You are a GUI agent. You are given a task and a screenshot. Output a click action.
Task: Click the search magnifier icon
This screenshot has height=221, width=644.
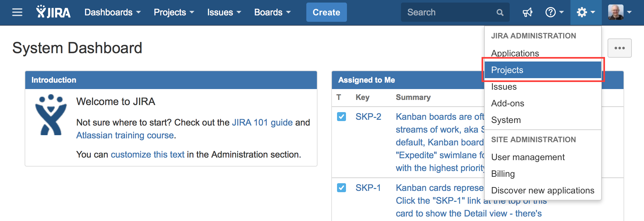pyautogui.click(x=500, y=12)
